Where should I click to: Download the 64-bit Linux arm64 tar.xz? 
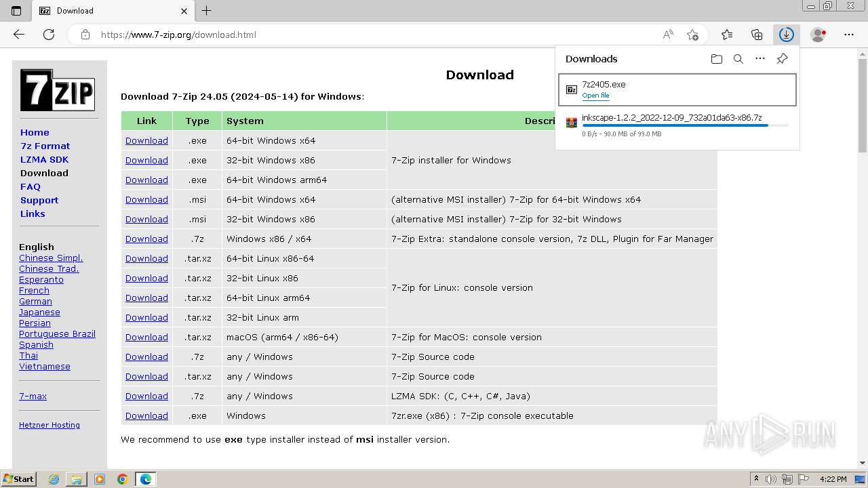click(146, 298)
